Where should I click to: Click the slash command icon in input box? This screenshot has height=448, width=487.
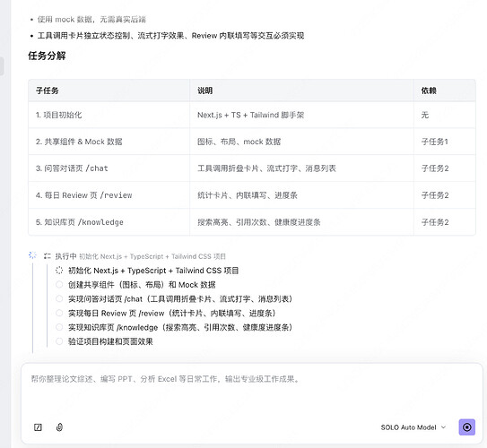coord(38,427)
